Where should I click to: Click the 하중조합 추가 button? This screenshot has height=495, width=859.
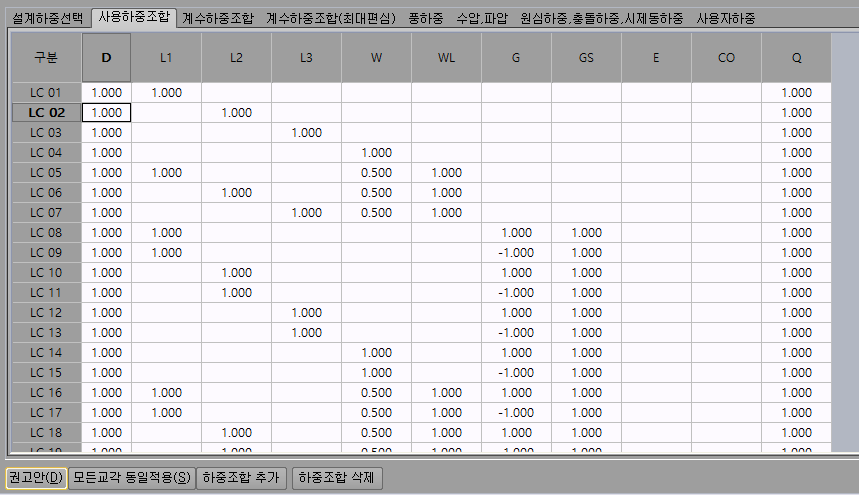click(240, 478)
